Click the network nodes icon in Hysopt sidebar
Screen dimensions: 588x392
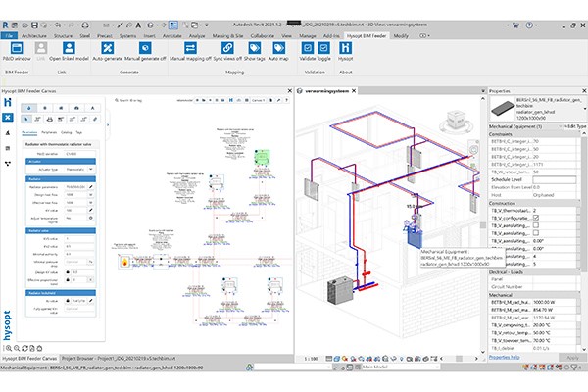(x=8, y=164)
